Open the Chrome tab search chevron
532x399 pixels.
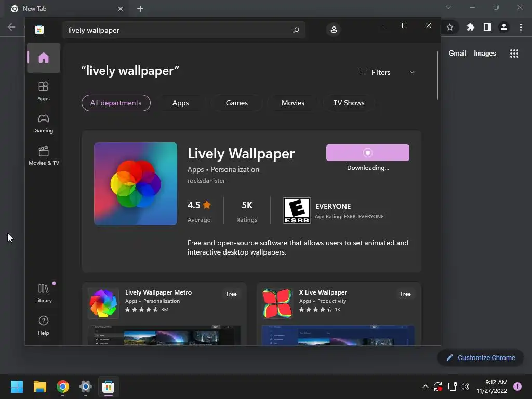(x=448, y=7)
